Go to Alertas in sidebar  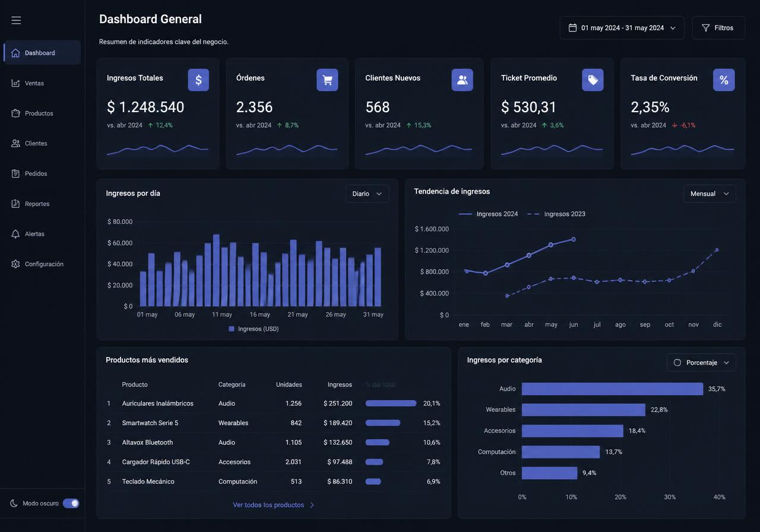pos(42,234)
